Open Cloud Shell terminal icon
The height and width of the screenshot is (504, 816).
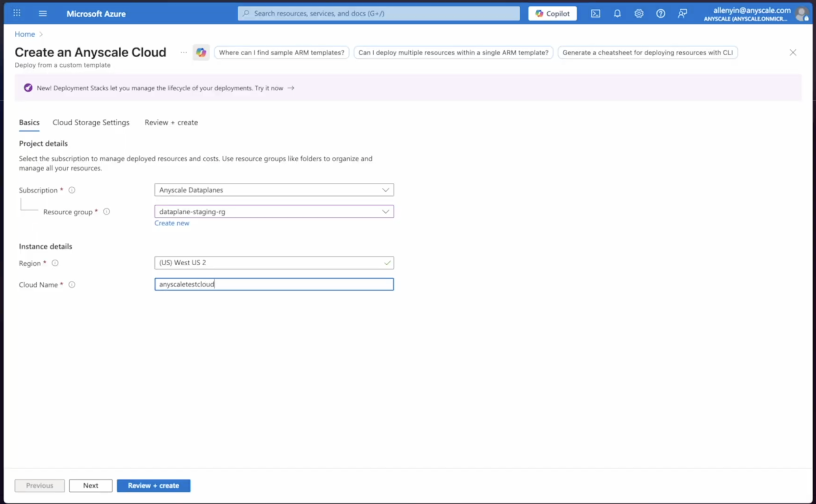595,13
